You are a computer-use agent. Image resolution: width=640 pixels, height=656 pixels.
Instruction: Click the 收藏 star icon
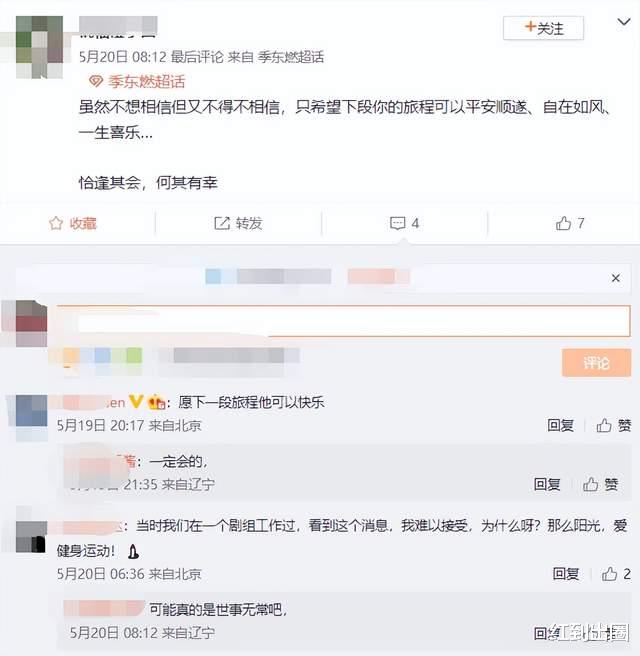(x=56, y=223)
